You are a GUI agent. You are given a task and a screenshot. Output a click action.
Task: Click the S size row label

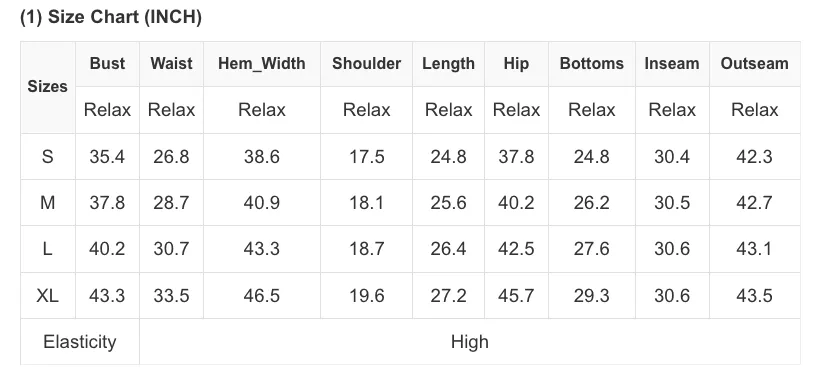pos(47,157)
